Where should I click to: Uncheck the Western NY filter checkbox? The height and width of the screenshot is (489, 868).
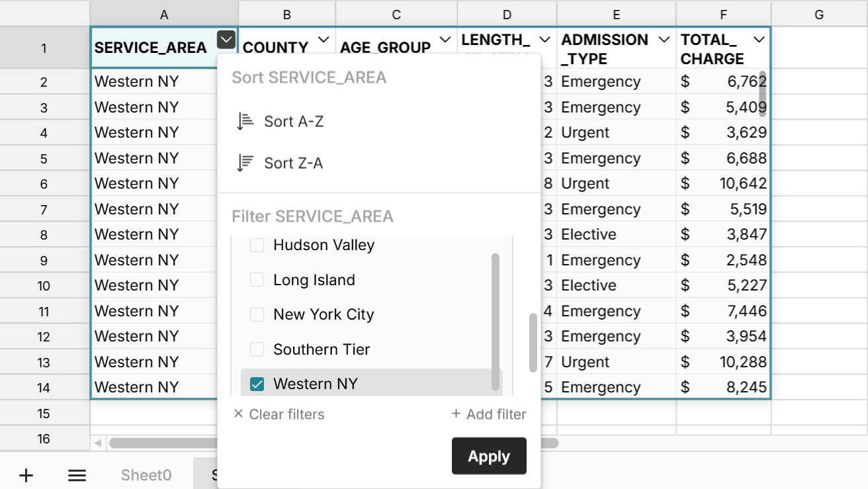click(257, 383)
